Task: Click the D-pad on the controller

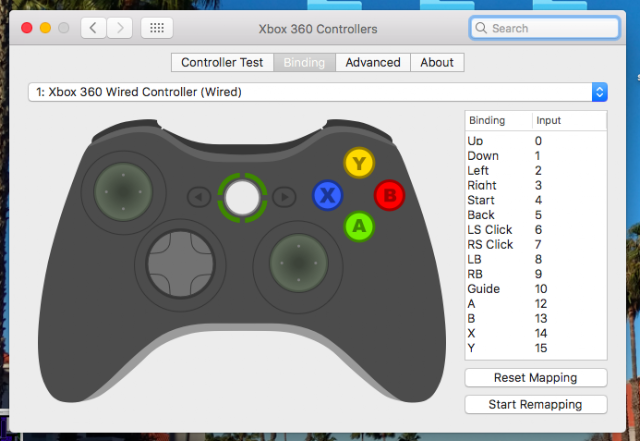Action: pos(180,264)
